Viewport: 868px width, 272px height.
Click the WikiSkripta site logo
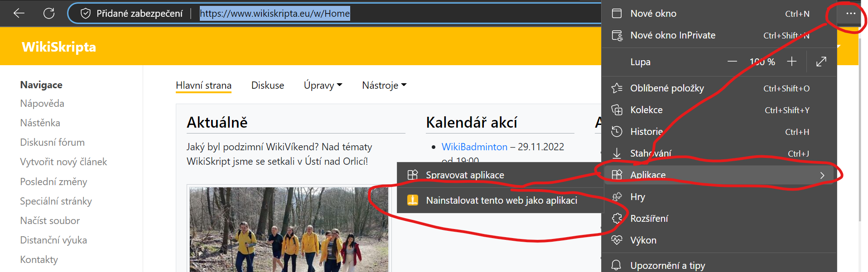59,47
